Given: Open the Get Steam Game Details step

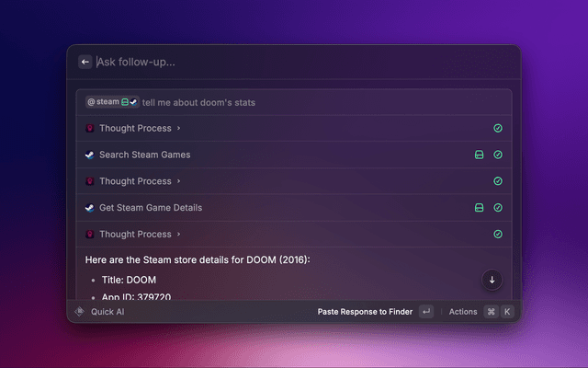Looking at the screenshot, I should 294,208.
